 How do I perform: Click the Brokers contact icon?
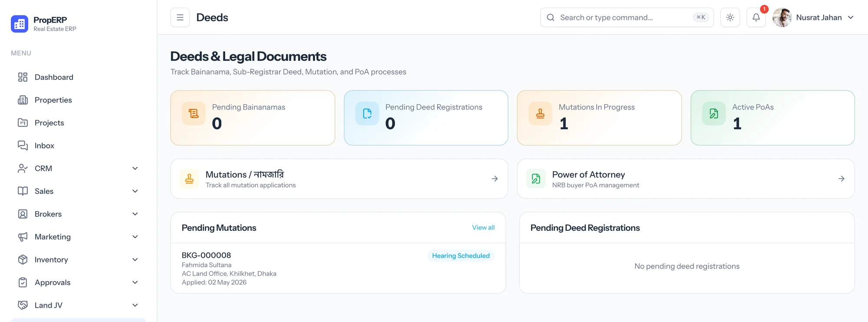point(23,214)
